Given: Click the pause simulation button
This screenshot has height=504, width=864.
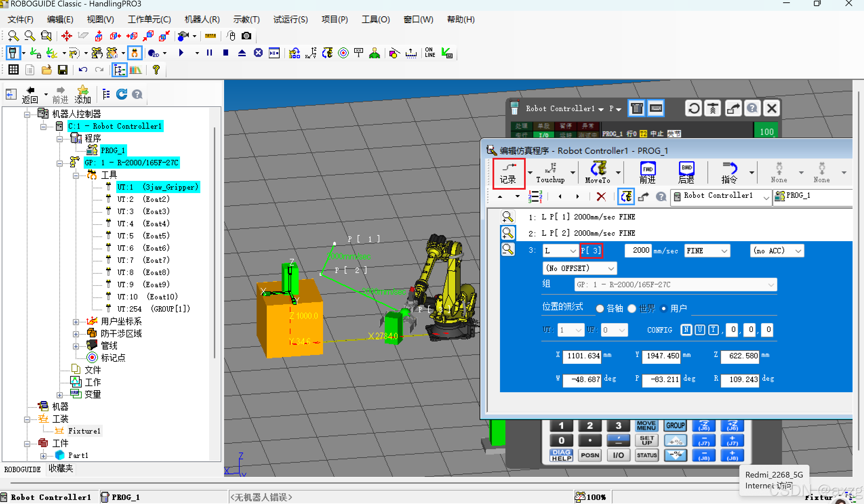Looking at the screenshot, I should pyautogui.click(x=209, y=53).
